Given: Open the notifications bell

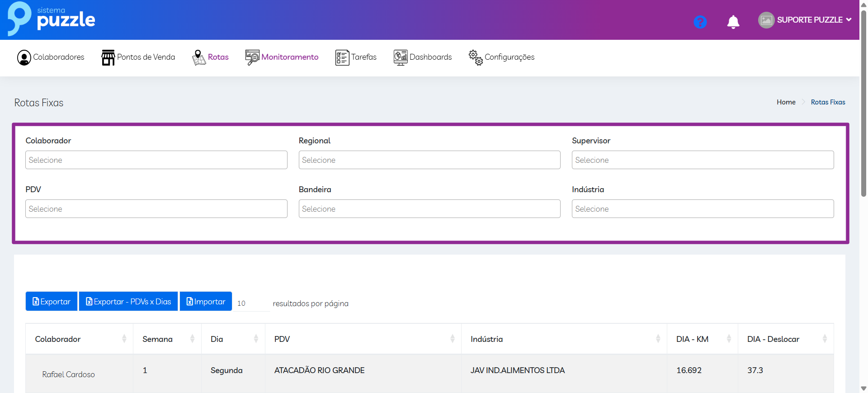Looking at the screenshot, I should (733, 22).
